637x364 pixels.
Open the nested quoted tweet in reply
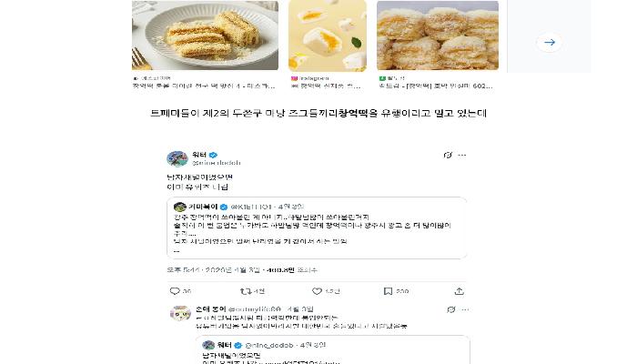336,349
